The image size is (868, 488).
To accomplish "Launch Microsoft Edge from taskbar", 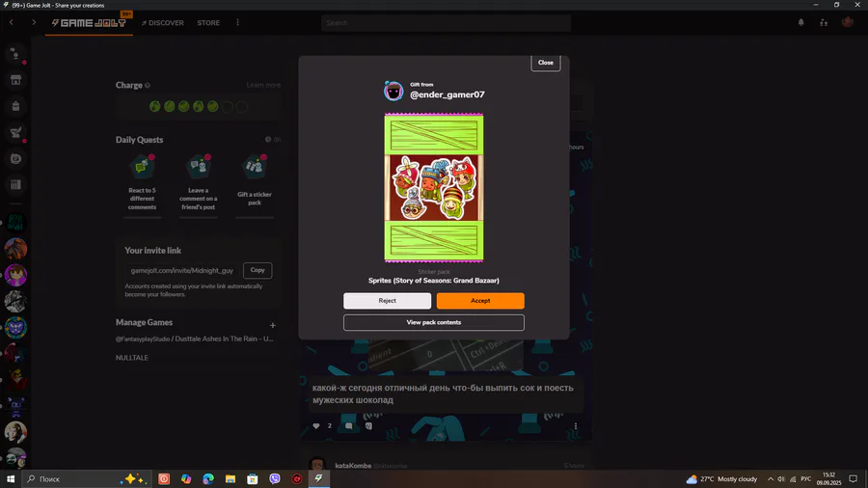I will pos(208,479).
